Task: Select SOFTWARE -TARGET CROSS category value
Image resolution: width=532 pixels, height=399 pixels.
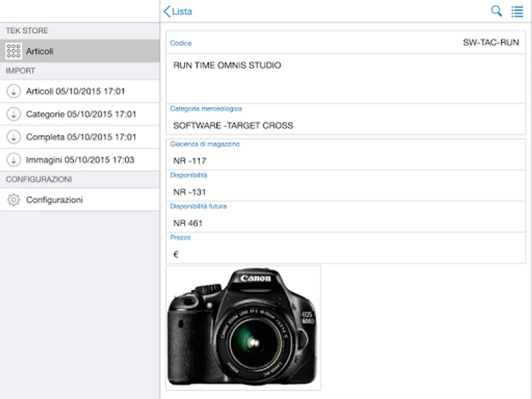Action: [x=233, y=125]
